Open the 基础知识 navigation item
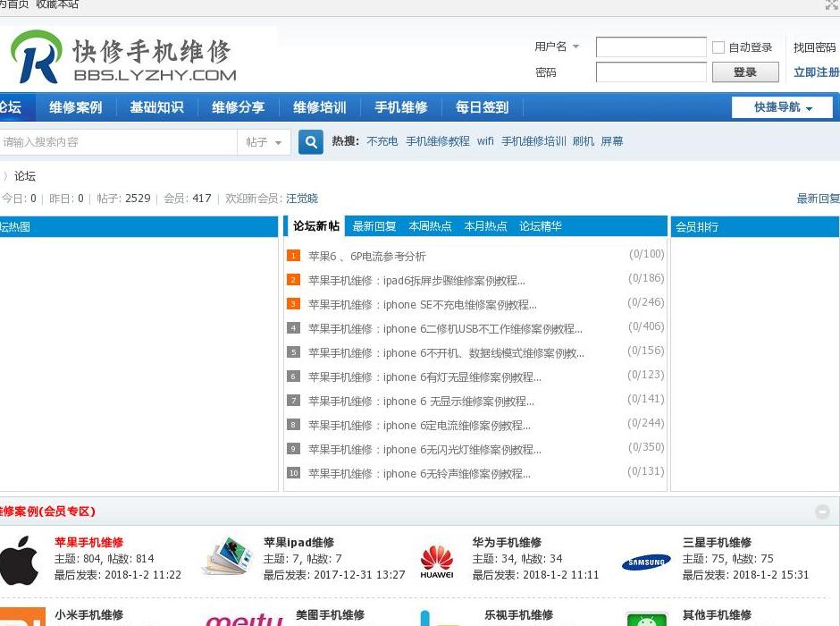This screenshot has width=840, height=626. tap(156, 107)
